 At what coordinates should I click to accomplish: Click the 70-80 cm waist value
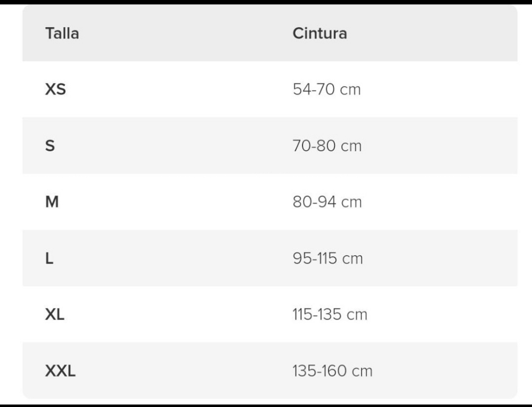(327, 145)
